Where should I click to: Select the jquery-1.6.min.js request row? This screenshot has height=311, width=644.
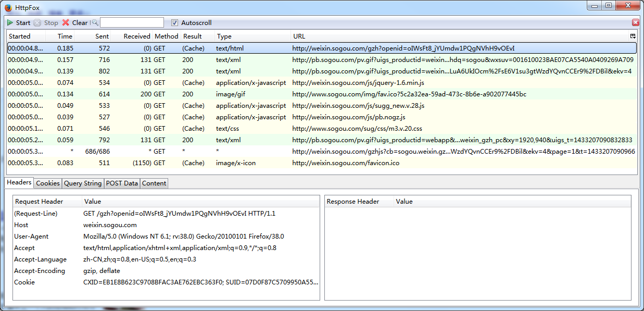tap(322, 83)
